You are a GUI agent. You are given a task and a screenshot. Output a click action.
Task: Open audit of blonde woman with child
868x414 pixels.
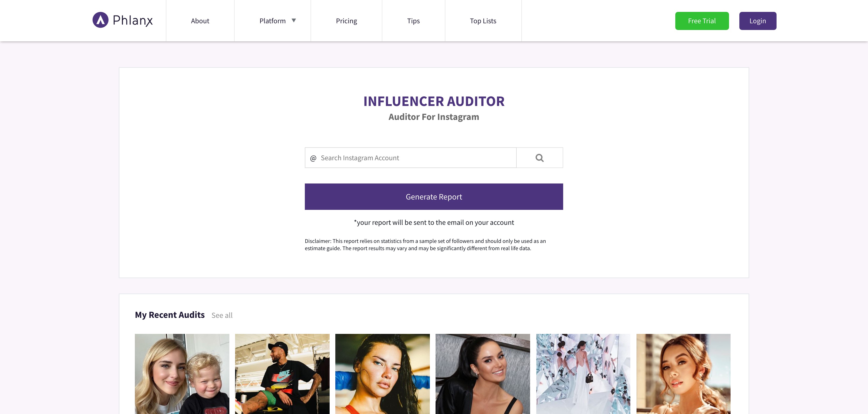(182, 374)
